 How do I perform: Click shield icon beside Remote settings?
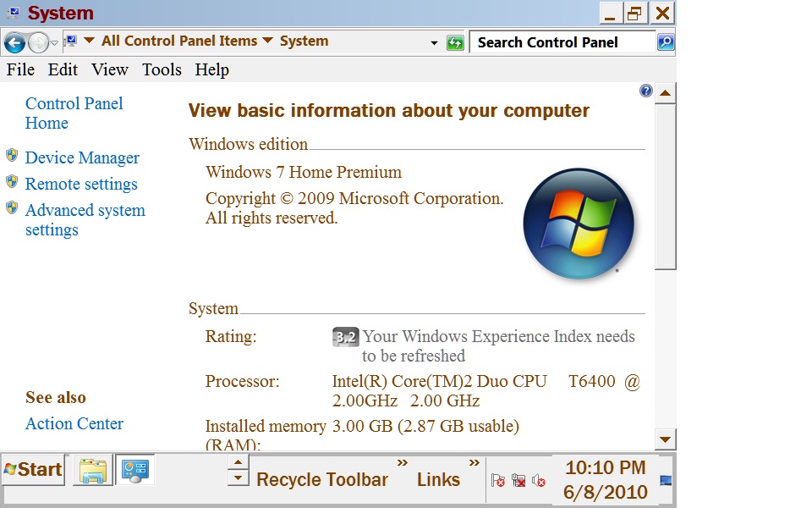12,181
